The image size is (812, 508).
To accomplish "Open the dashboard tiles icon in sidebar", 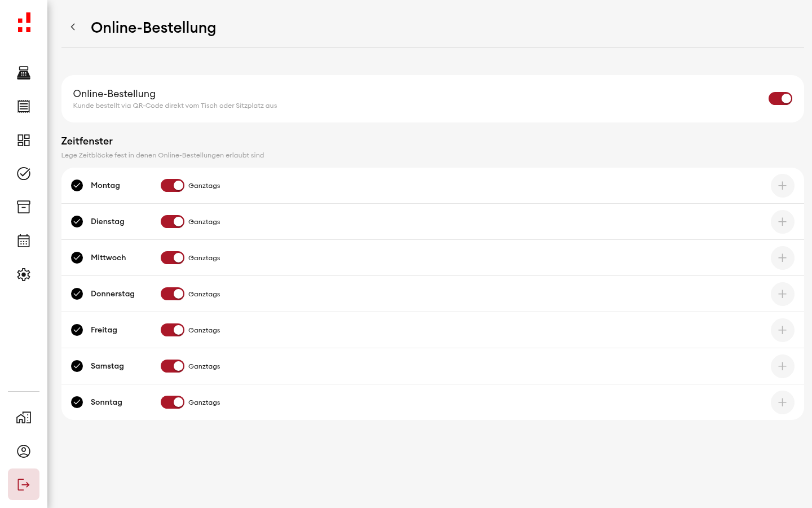I will coord(24,140).
